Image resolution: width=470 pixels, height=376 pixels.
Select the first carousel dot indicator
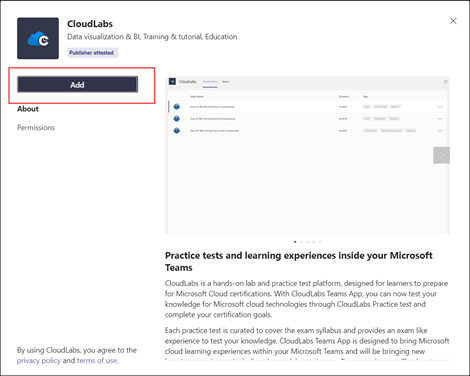coord(295,242)
